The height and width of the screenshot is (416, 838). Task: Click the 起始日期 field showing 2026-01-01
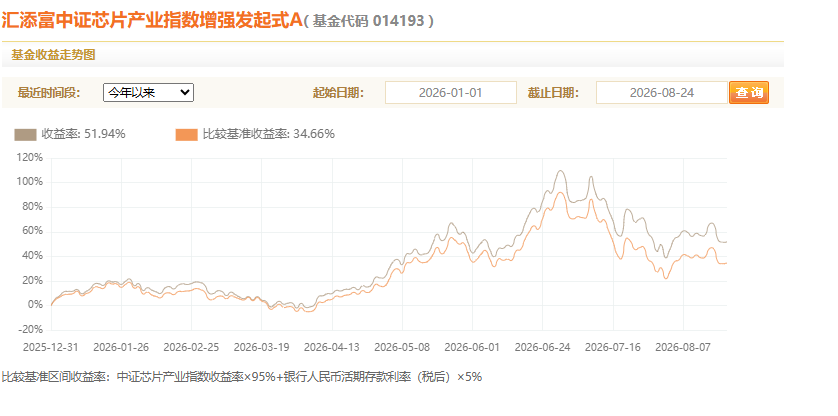point(451,93)
